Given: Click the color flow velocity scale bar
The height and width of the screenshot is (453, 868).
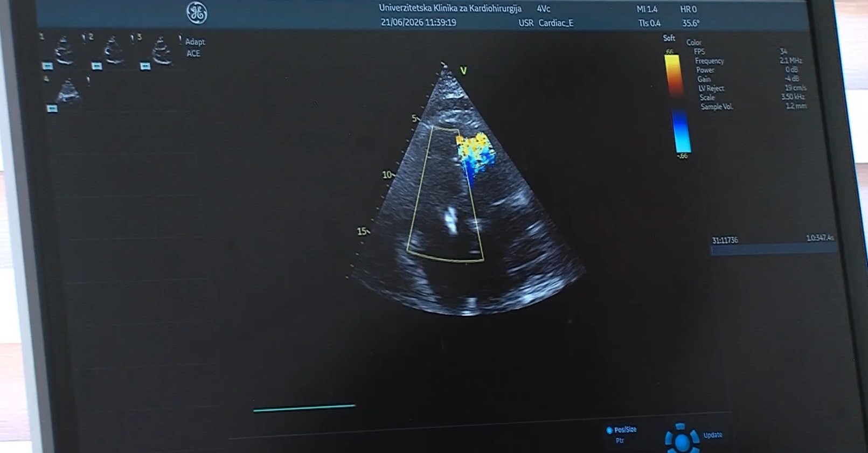Looking at the screenshot, I should click(x=677, y=103).
